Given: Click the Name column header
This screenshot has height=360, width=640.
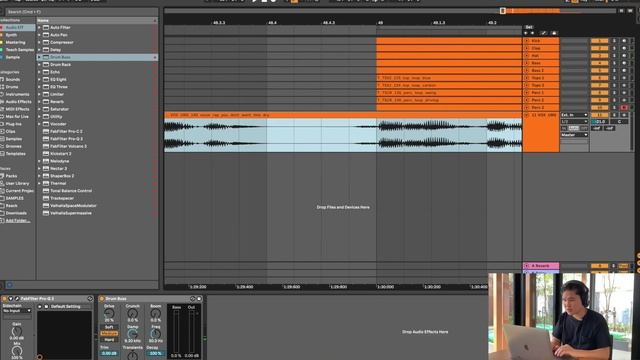Looking at the screenshot, I should (x=97, y=20).
